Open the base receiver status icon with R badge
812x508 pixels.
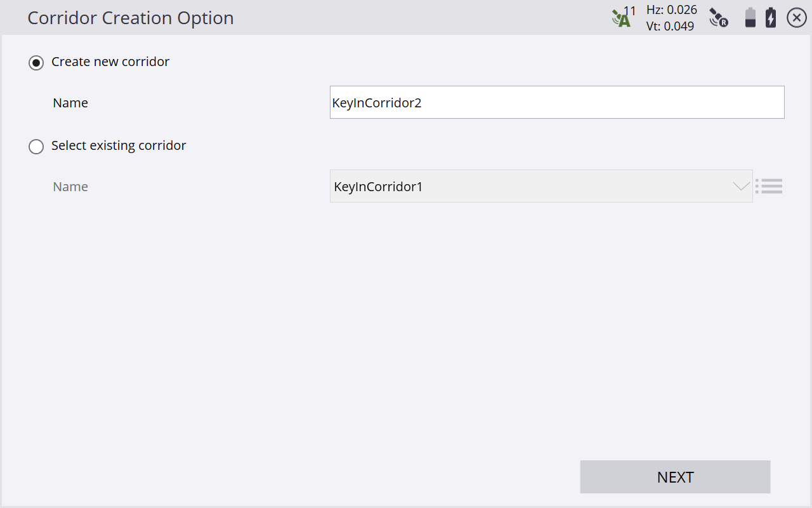718,18
